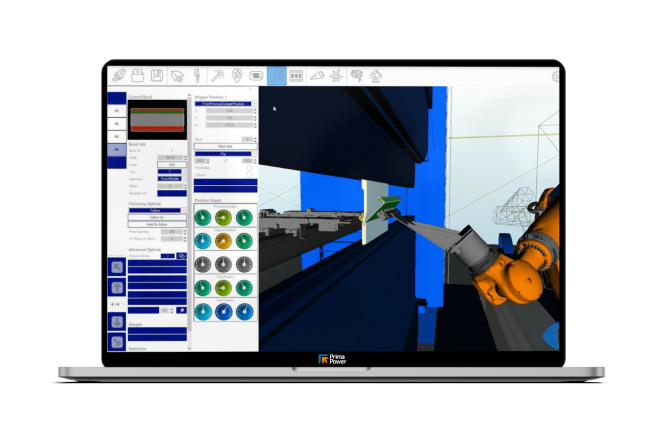Screen dimensions: 665x436
Task: Click the down arrow navigation button
Action: click(117, 322)
